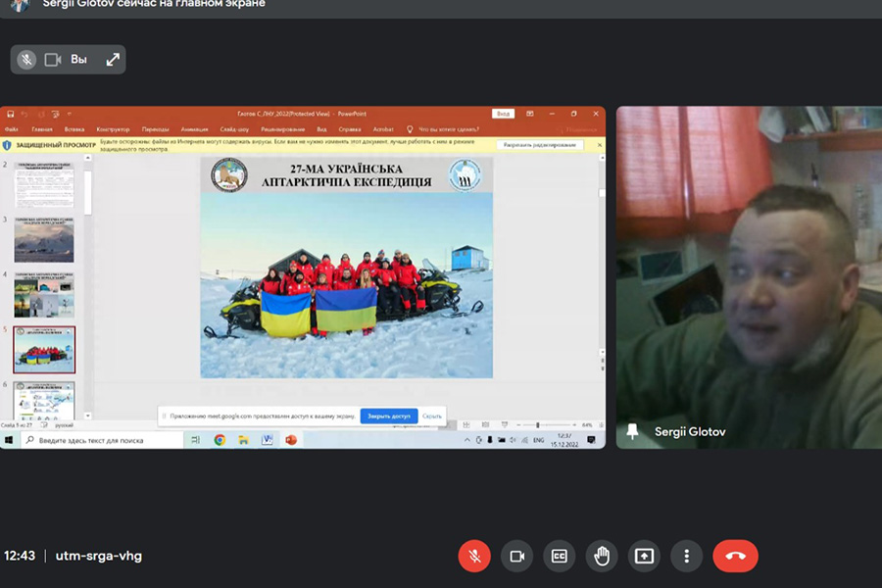Click Word icon on shared taskbar
The height and width of the screenshot is (588, 882).
(x=268, y=440)
